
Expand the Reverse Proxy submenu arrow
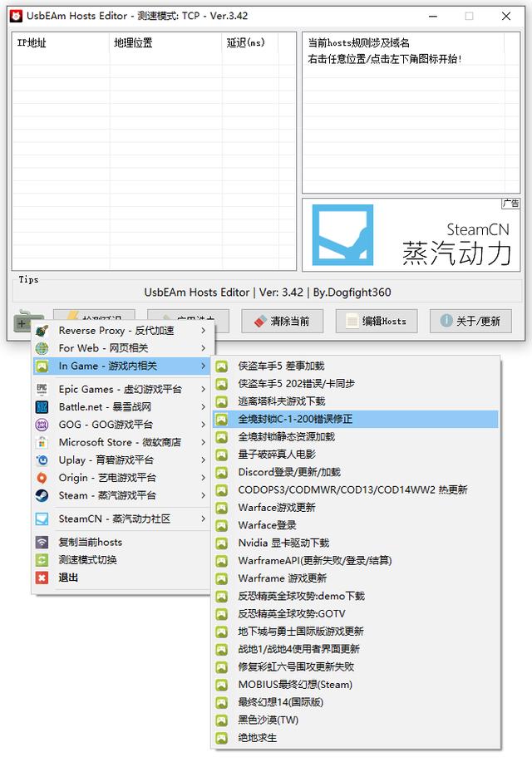(204, 331)
